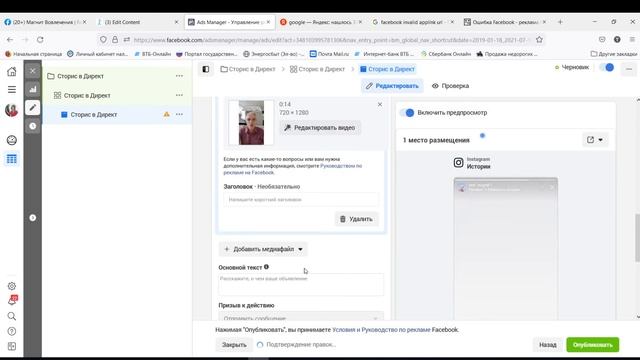
Task: Open the help question mark icon
Action: [11, 331]
